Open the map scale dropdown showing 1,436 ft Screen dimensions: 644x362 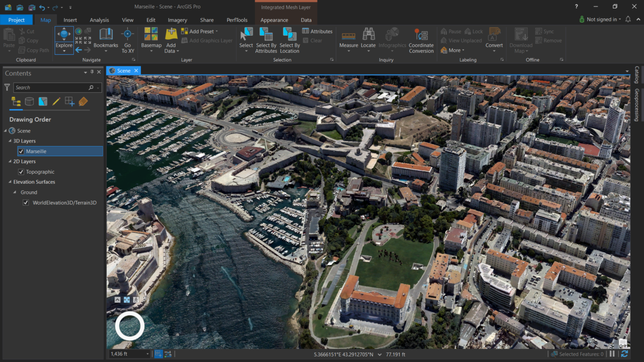point(147,354)
